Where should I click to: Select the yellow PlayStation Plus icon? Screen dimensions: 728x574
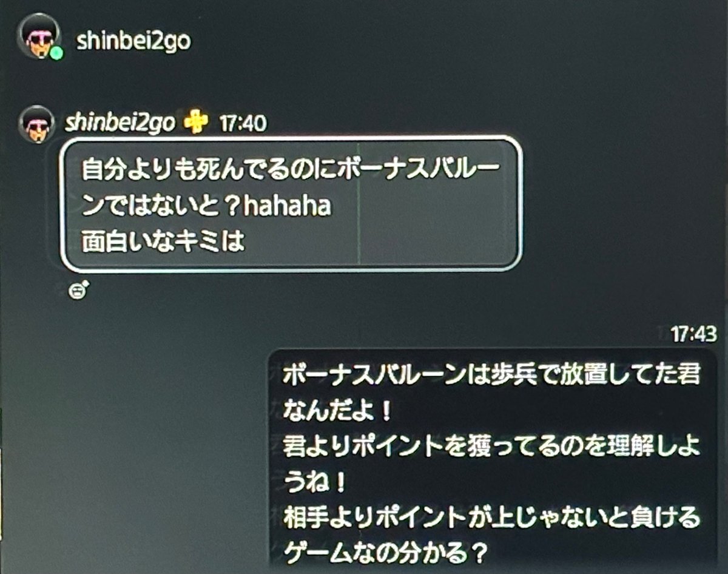click(196, 123)
